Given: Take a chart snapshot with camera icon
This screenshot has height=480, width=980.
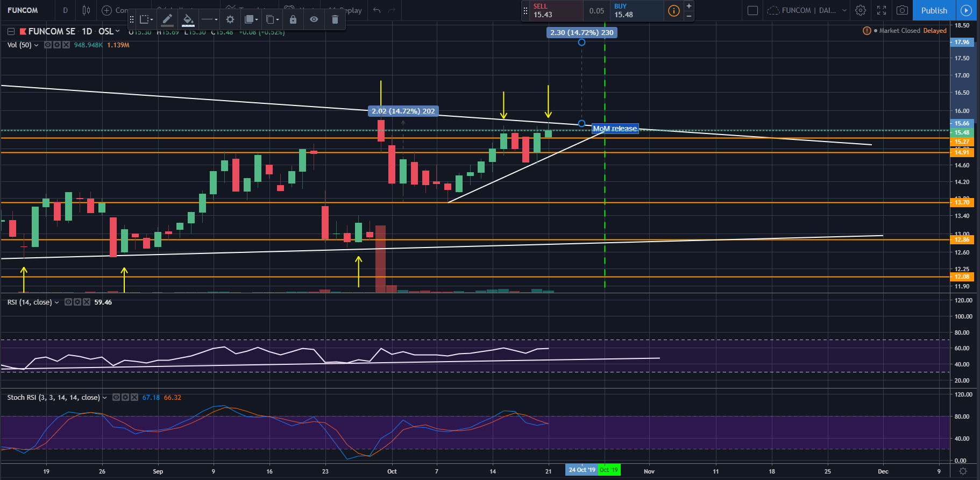Looking at the screenshot, I should [903, 10].
